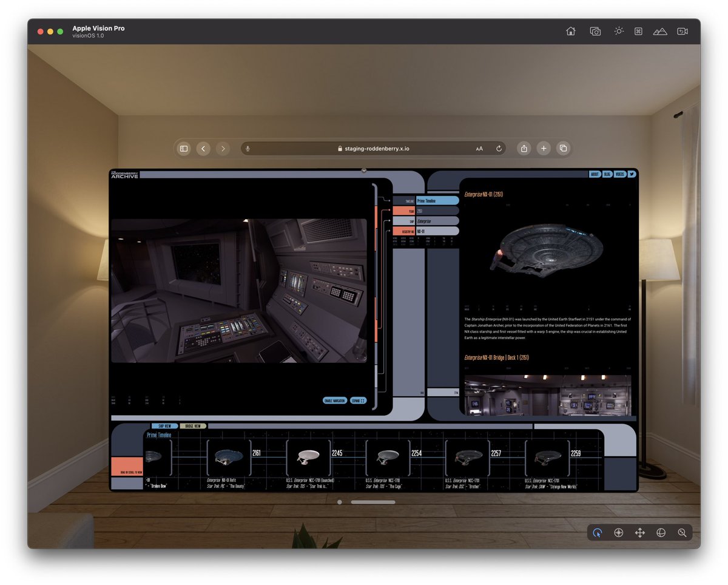Click the 2257 year marker
Screen dimensions: 728x585
[x=496, y=453]
